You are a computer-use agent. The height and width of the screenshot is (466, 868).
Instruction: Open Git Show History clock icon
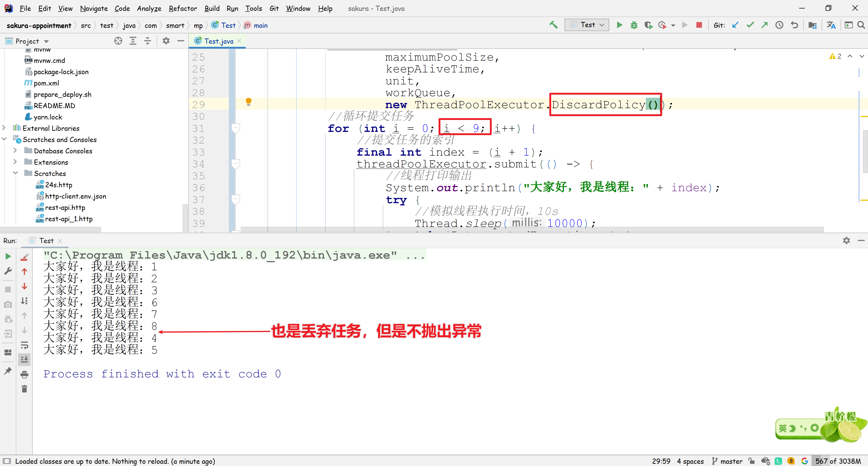click(779, 25)
